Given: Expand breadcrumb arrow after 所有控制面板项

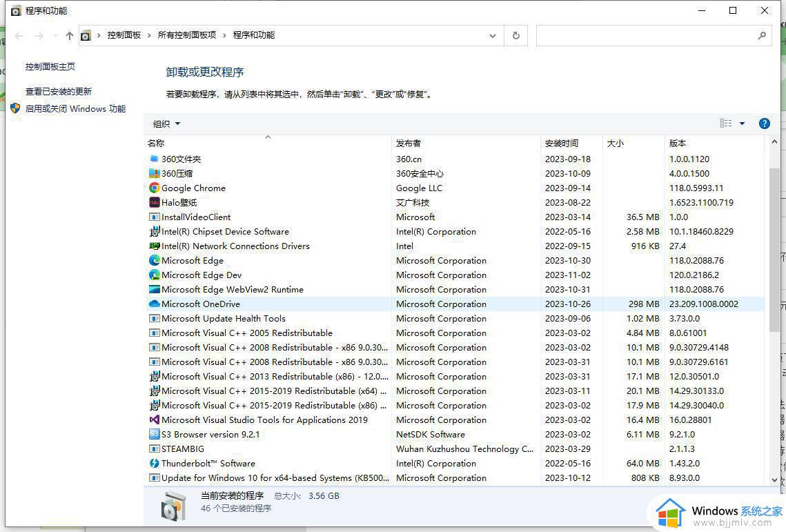Looking at the screenshot, I should point(224,35).
